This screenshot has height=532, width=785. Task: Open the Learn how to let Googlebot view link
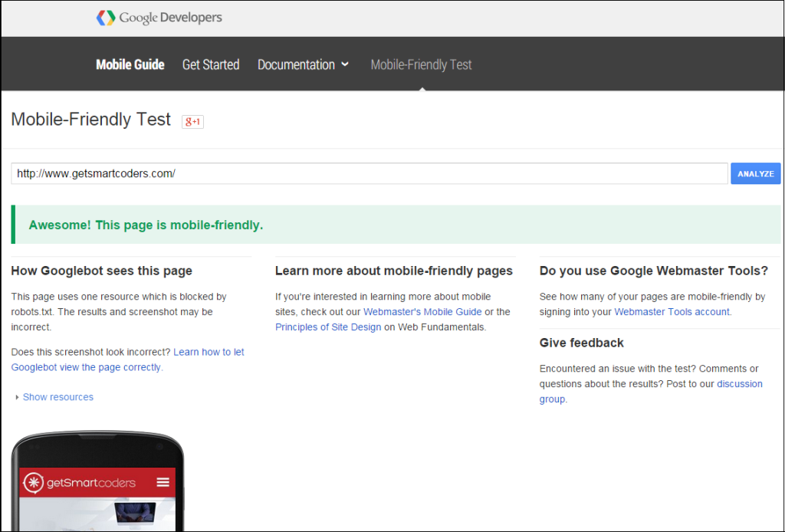tap(128, 360)
